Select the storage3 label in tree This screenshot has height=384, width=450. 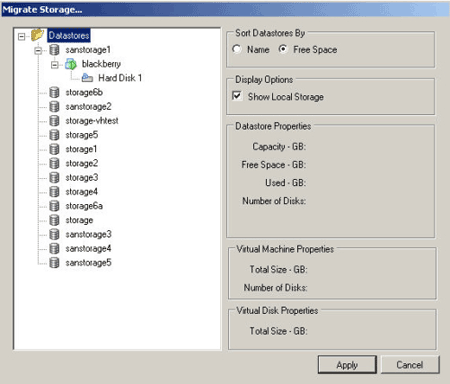click(82, 178)
